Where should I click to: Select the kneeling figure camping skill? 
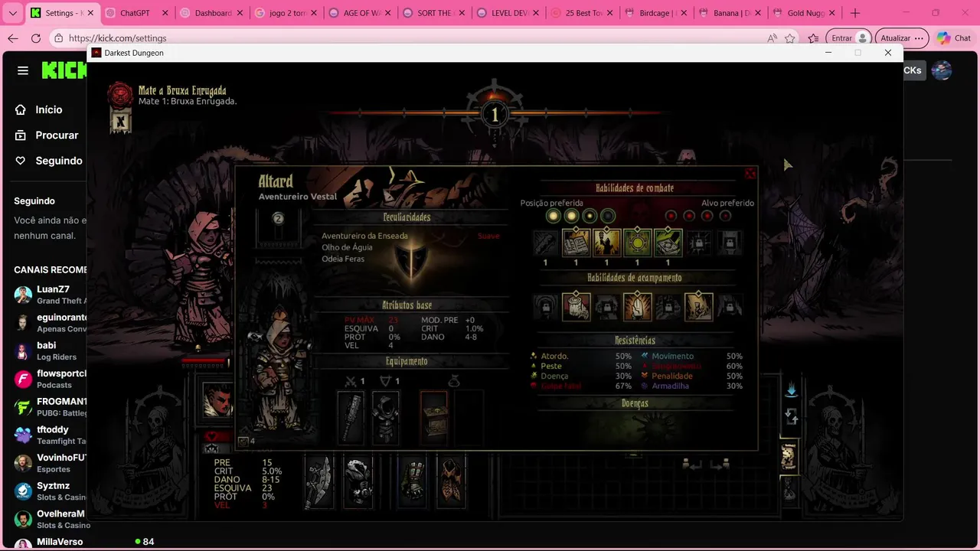698,307
